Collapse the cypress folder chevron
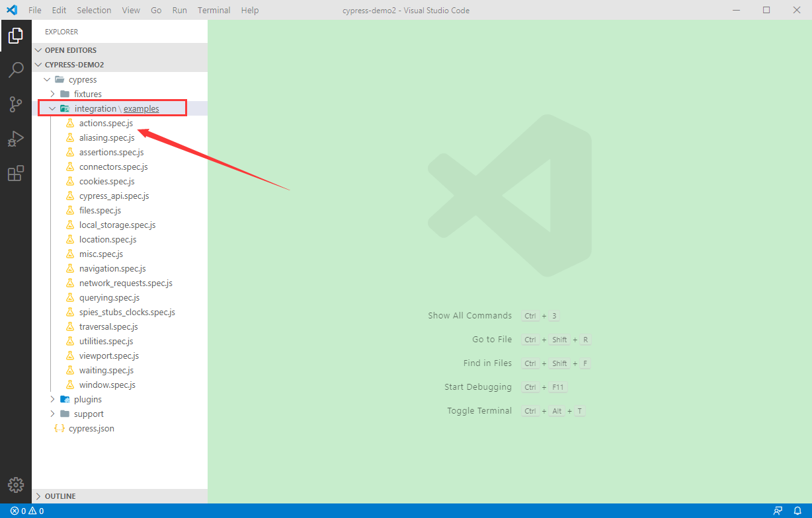Screen dimensions: 812x518 click(x=47, y=80)
